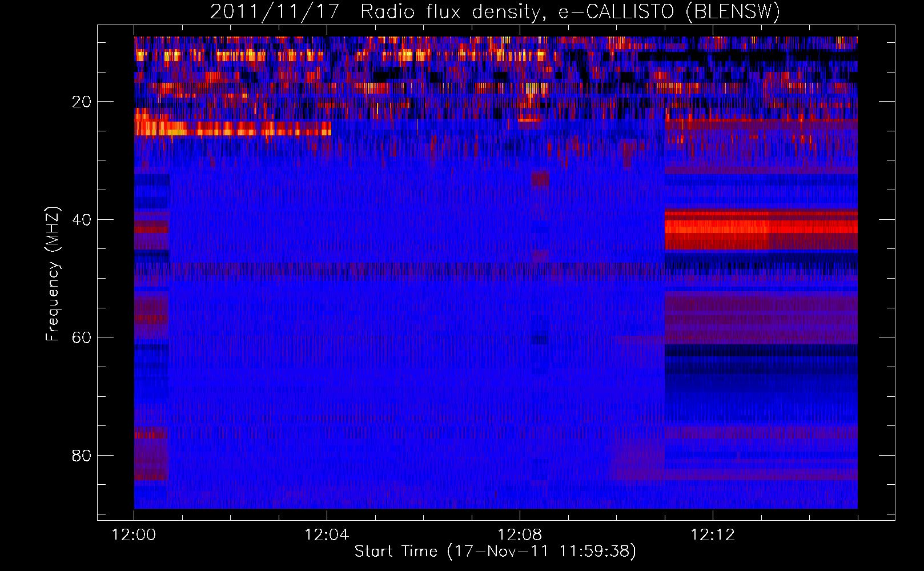Click the bright red 40 MHz emission band
The width and height of the screenshot is (924, 571).
[761, 230]
